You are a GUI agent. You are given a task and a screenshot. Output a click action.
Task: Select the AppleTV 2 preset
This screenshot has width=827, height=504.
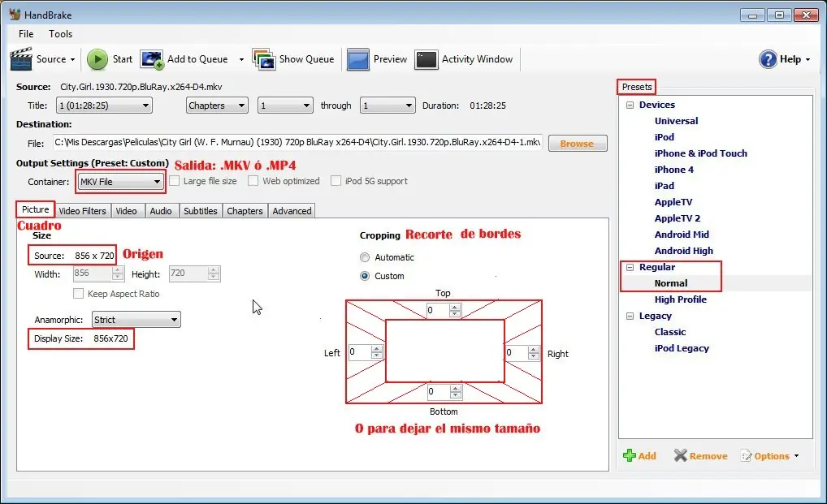click(x=678, y=218)
